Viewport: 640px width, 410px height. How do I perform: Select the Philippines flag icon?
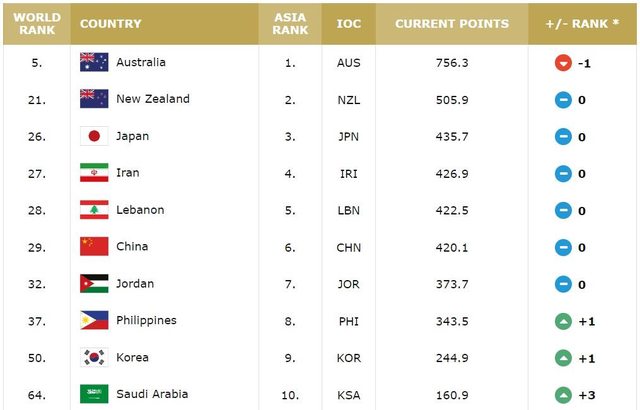click(x=94, y=321)
